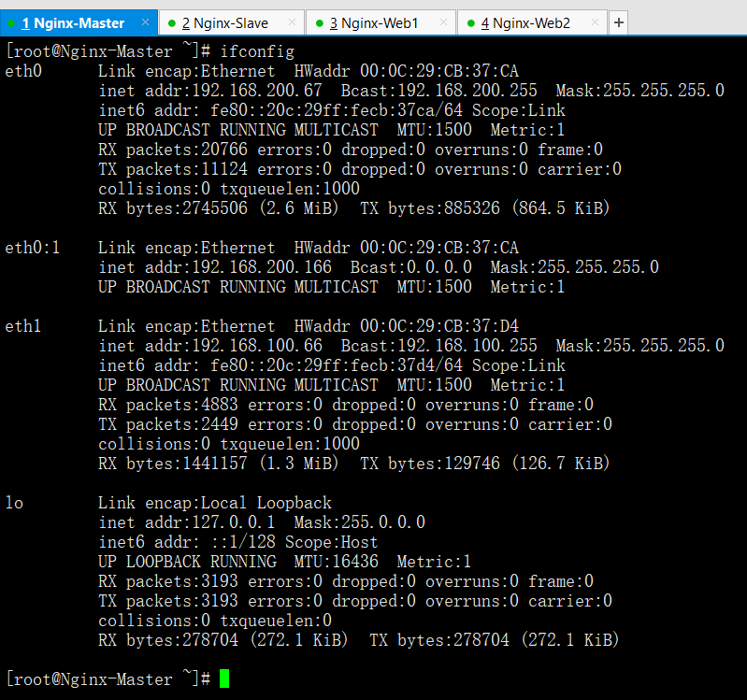
Task: Close the Nginx-Slave tab
Action: pyautogui.click(x=292, y=21)
